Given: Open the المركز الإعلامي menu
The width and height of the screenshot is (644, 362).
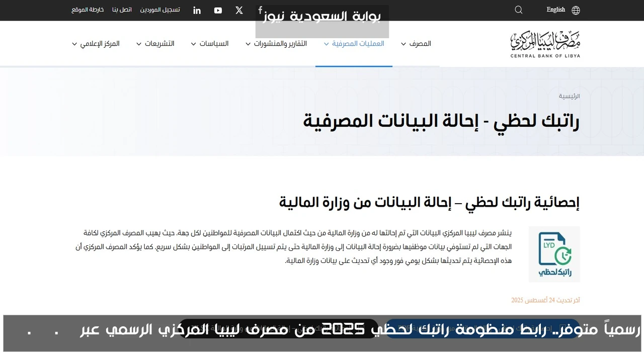Looking at the screenshot, I should pyautogui.click(x=100, y=44).
